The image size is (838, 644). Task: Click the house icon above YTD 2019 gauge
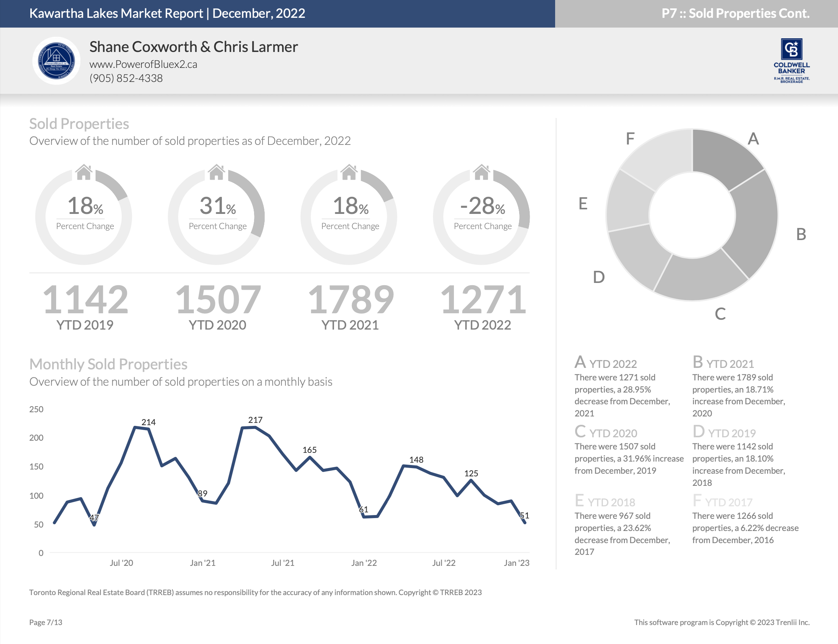pos(84,172)
